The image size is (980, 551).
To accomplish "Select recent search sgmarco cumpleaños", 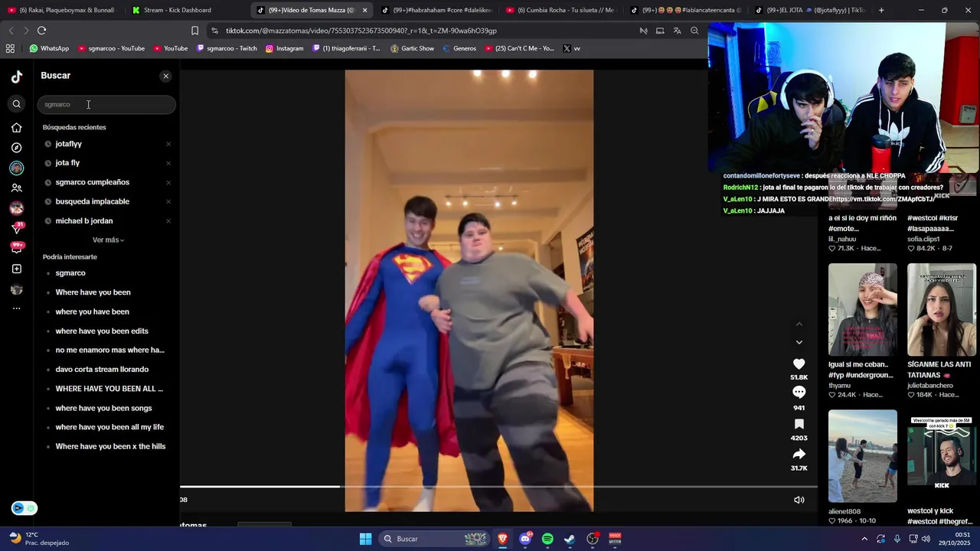I will [92, 182].
